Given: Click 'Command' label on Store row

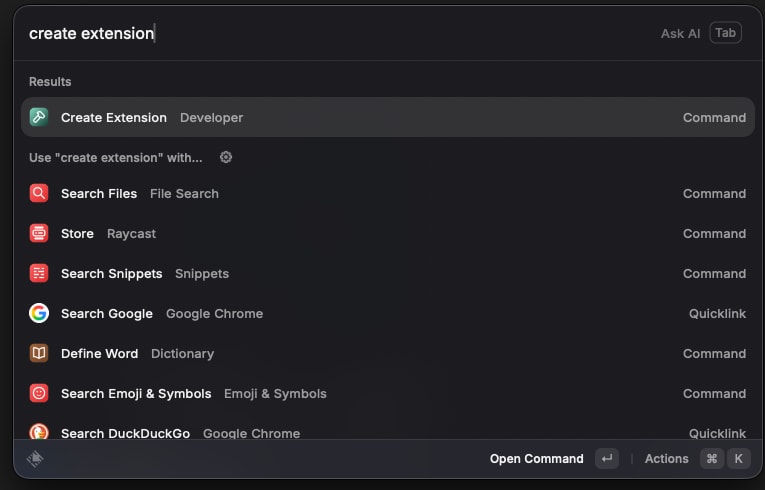Looking at the screenshot, I should [x=714, y=234].
